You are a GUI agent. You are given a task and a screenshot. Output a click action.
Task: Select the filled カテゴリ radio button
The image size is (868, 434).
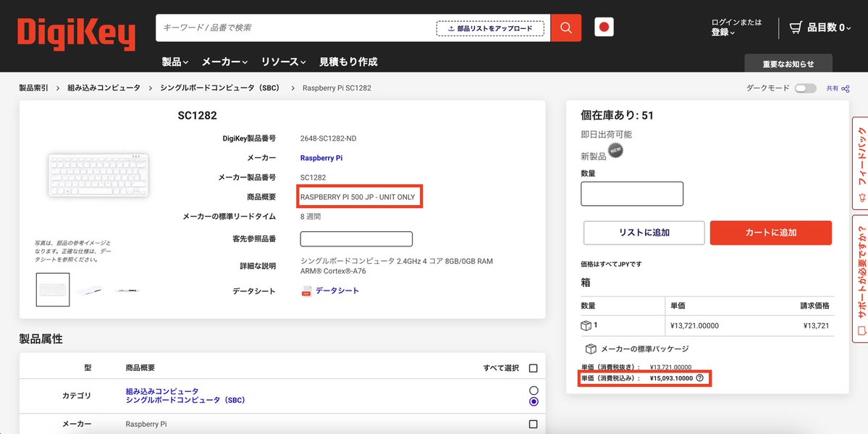(534, 401)
